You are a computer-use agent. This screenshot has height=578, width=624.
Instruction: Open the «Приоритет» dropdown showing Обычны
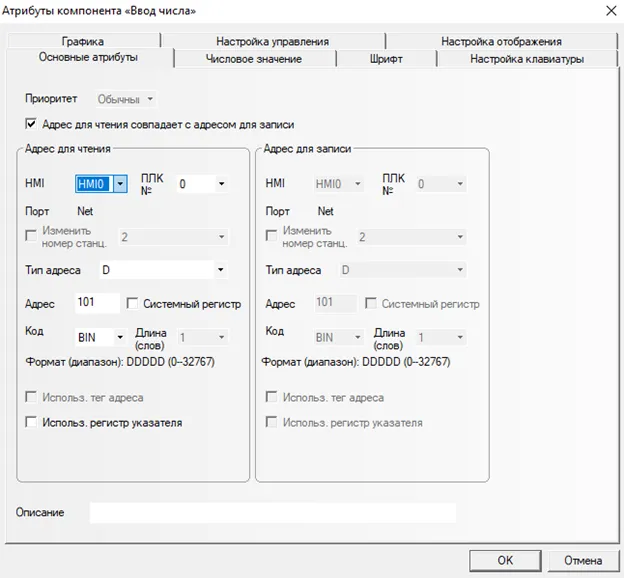(x=150, y=99)
